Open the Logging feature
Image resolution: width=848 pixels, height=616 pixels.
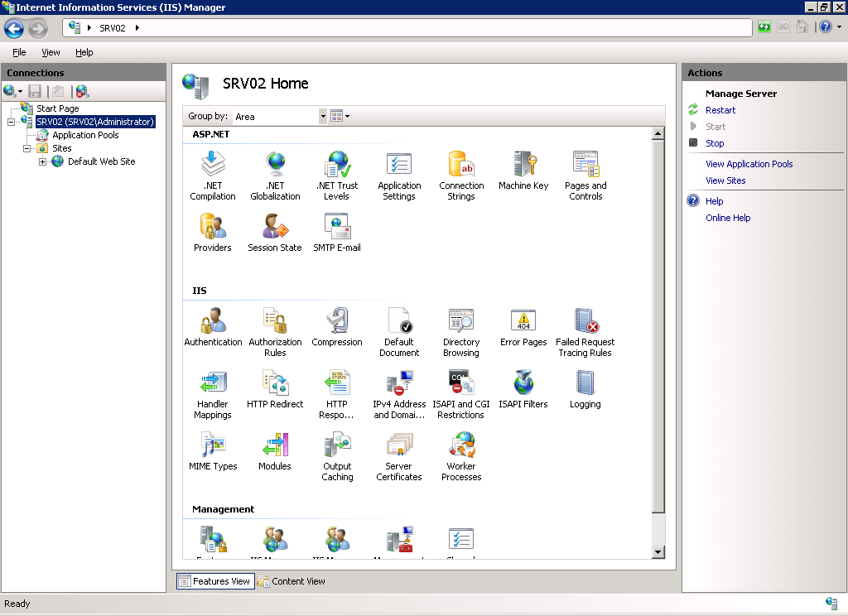(585, 389)
